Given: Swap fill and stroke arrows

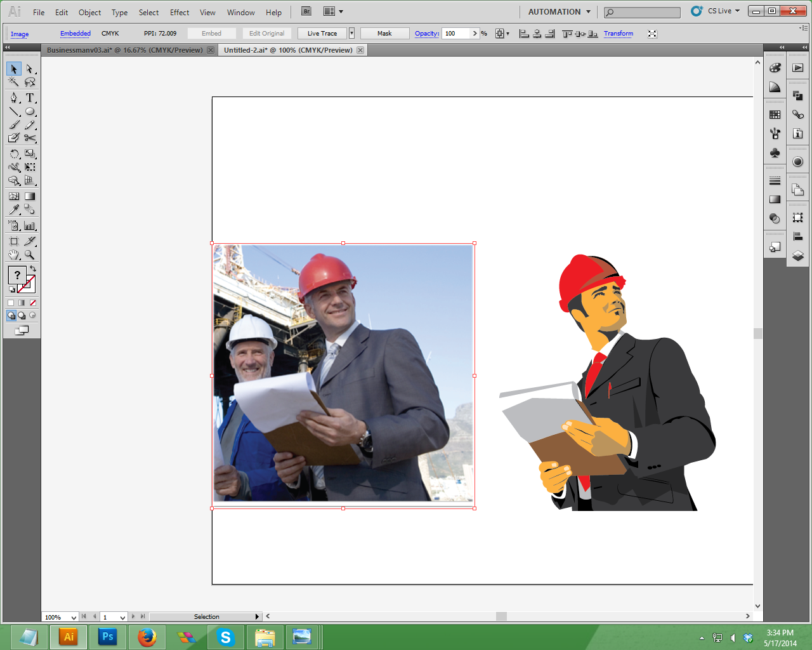Looking at the screenshot, I should pos(33,269).
